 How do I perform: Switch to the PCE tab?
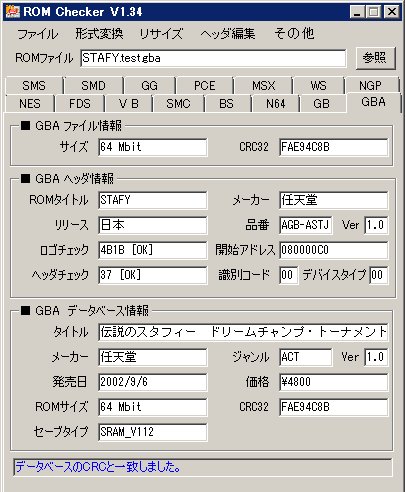coord(205,86)
